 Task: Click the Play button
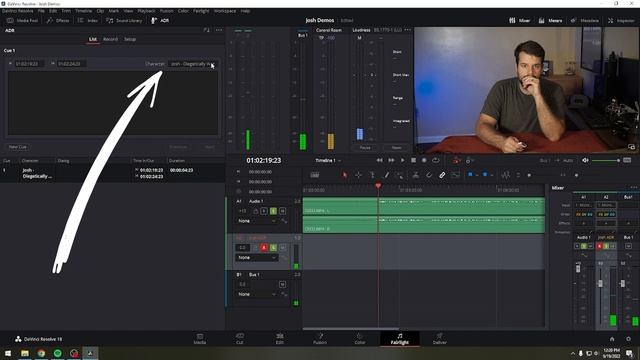(x=402, y=160)
